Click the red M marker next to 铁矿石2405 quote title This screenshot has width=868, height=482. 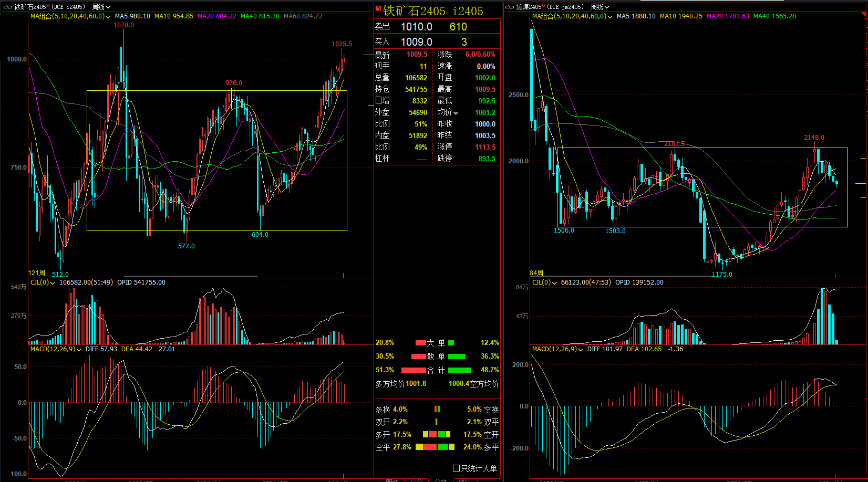[378, 9]
